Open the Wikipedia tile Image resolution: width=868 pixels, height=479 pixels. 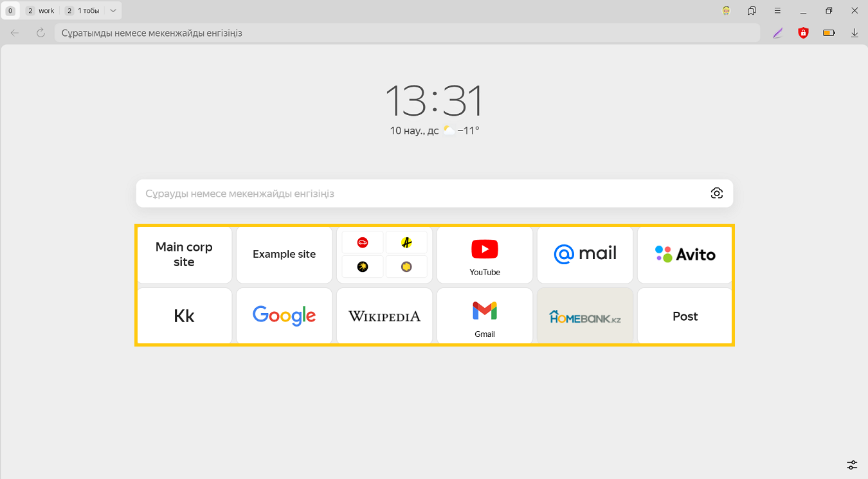pyautogui.click(x=384, y=316)
